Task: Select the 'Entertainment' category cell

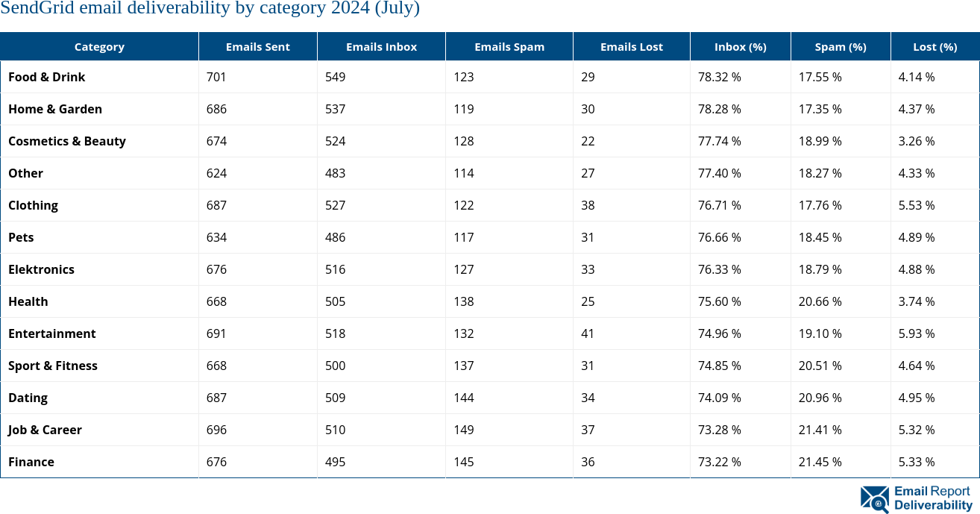Action: pos(100,333)
